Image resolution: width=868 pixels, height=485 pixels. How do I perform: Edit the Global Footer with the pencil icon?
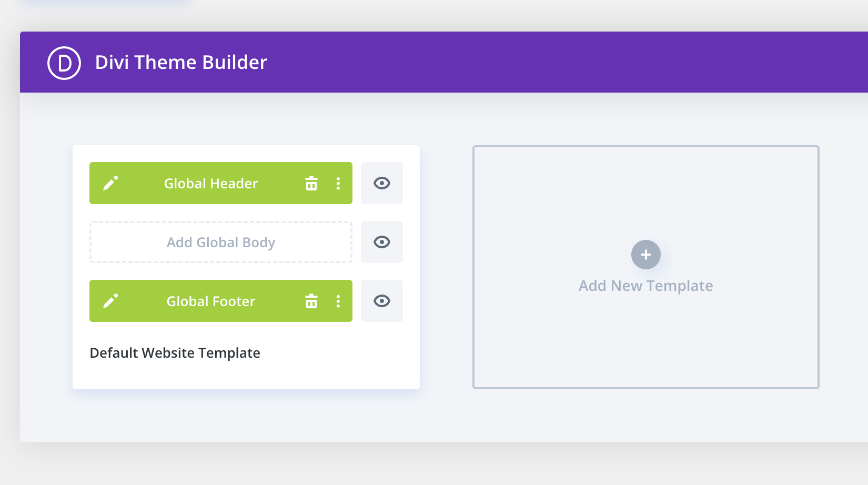110,301
